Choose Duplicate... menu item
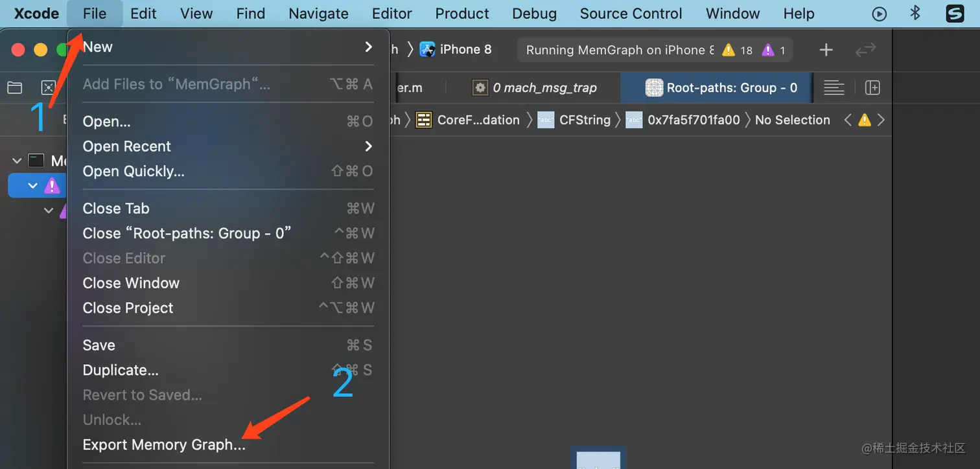Viewport: 980px width, 469px height. [x=227, y=371]
